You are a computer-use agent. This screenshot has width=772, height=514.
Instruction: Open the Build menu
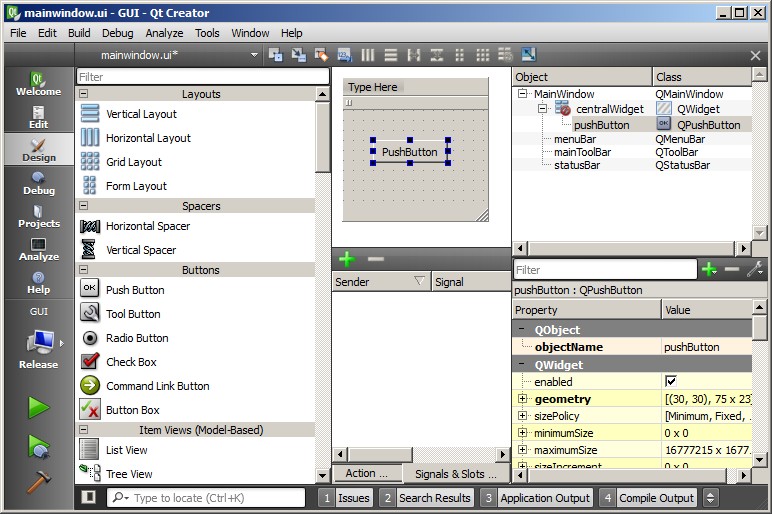point(79,33)
